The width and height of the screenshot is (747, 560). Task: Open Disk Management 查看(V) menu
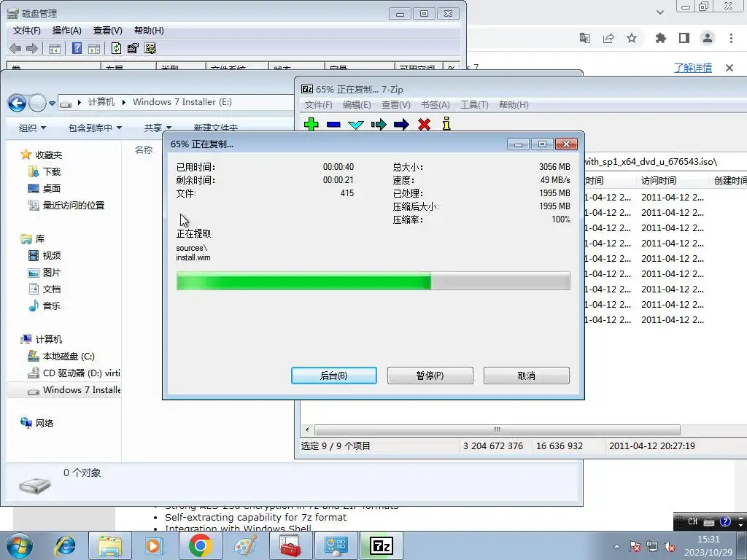tap(108, 31)
